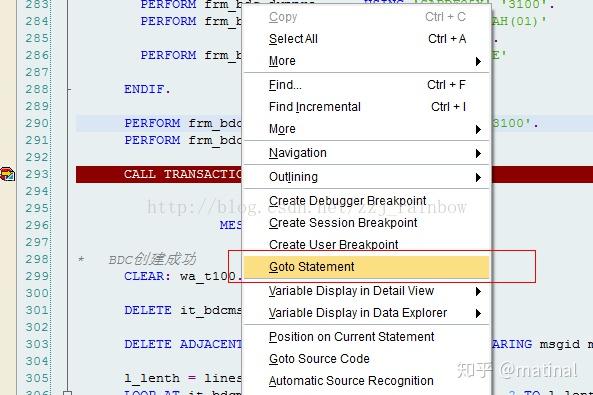
Task: Select Create Debugger Breakpoint
Action: [366, 201]
